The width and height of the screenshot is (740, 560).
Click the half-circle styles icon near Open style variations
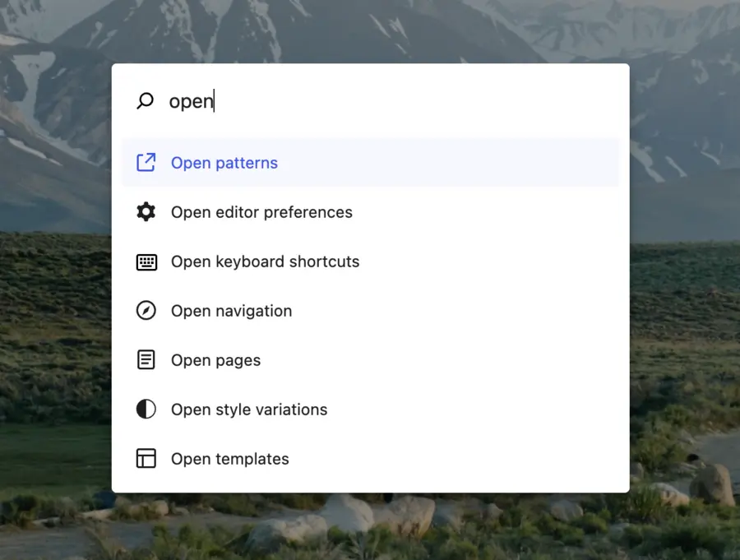146,409
